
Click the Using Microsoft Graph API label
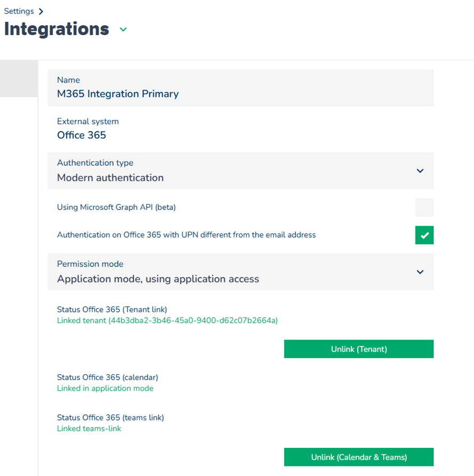(116, 207)
